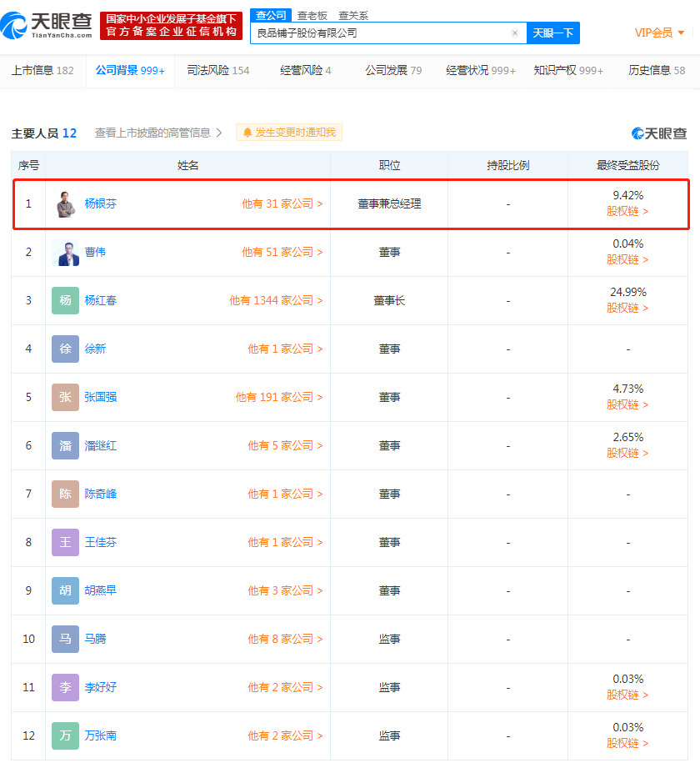Open 股权链 link under 2.65%
This screenshot has height=763, width=700.
(x=627, y=454)
